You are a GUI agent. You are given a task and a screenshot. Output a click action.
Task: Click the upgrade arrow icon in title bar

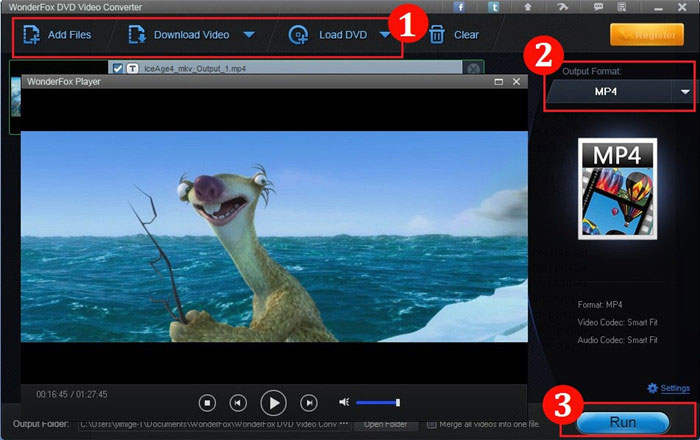click(528, 7)
